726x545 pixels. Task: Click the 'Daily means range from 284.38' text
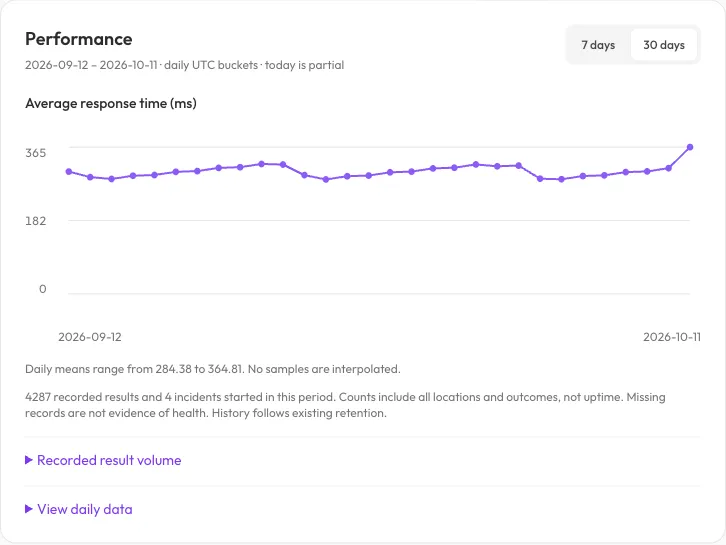(x=213, y=369)
